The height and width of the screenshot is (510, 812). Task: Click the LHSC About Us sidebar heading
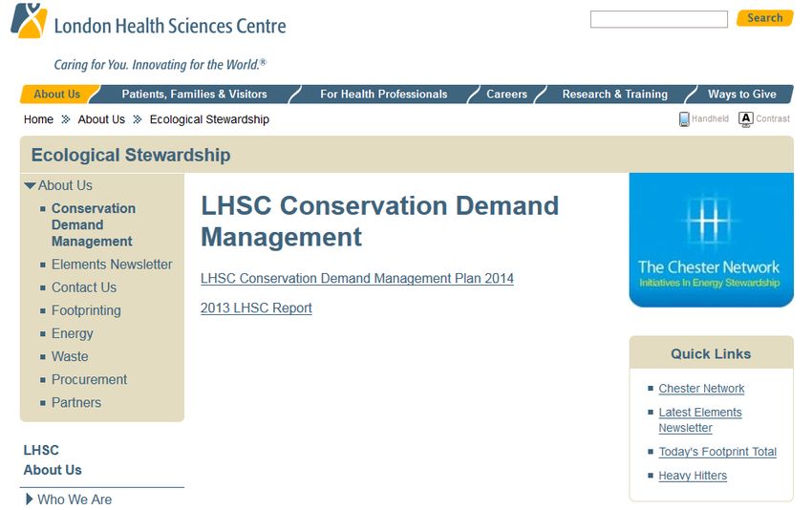click(53, 459)
